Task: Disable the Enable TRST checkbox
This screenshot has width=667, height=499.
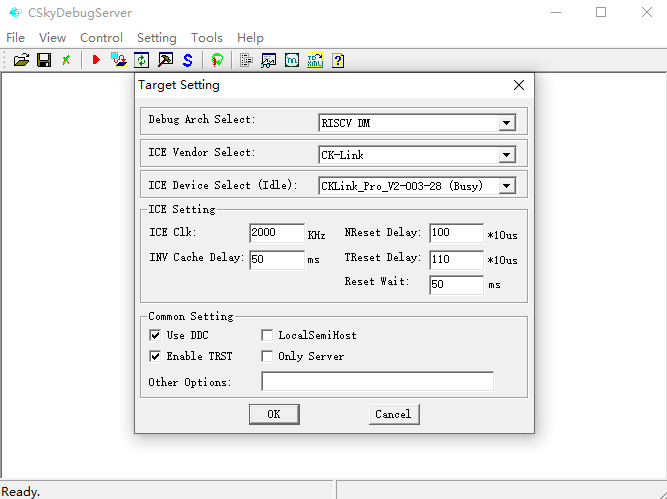Action: point(155,356)
